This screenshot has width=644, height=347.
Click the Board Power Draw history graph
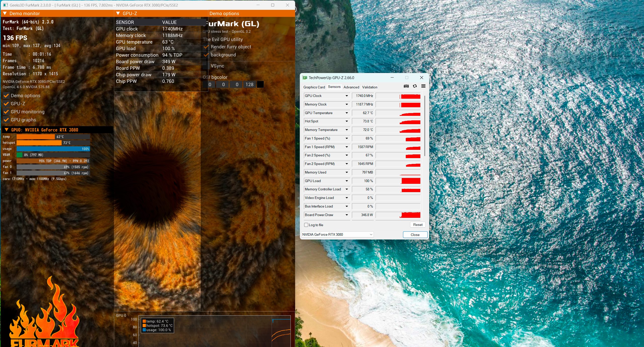pyautogui.click(x=398, y=215)
